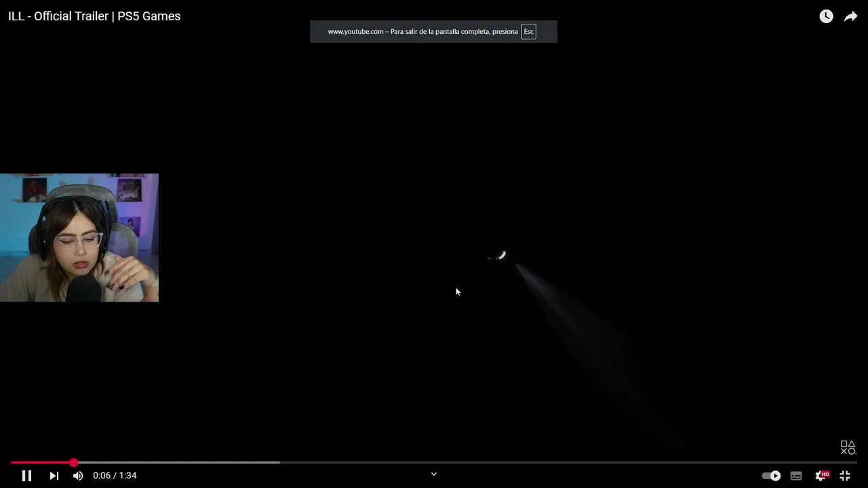Click the streamer webcam overlay
868x488 pixels.
tap(79, 238)
